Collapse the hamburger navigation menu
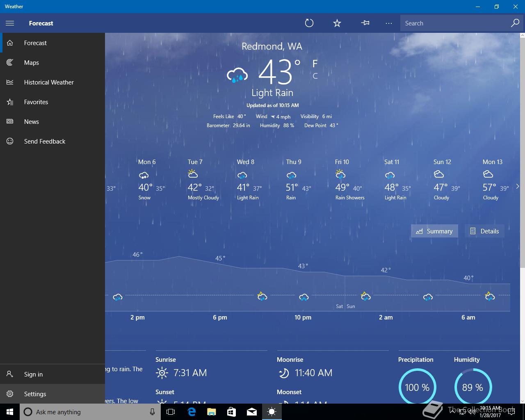 [10, 23]
